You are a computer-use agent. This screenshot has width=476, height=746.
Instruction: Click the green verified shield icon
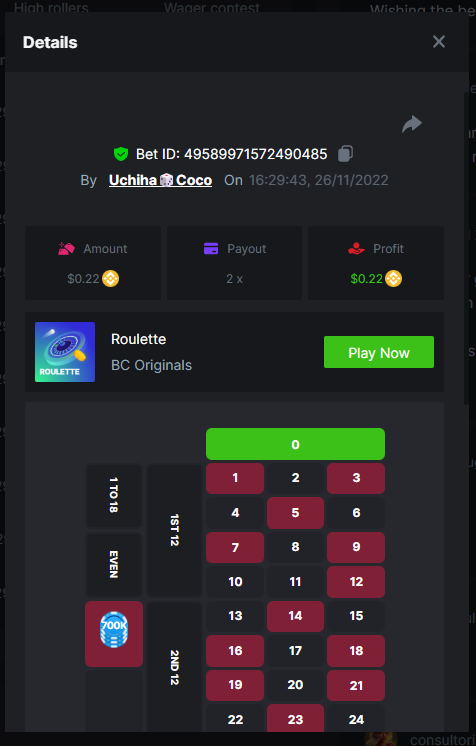tap(121, 154)
